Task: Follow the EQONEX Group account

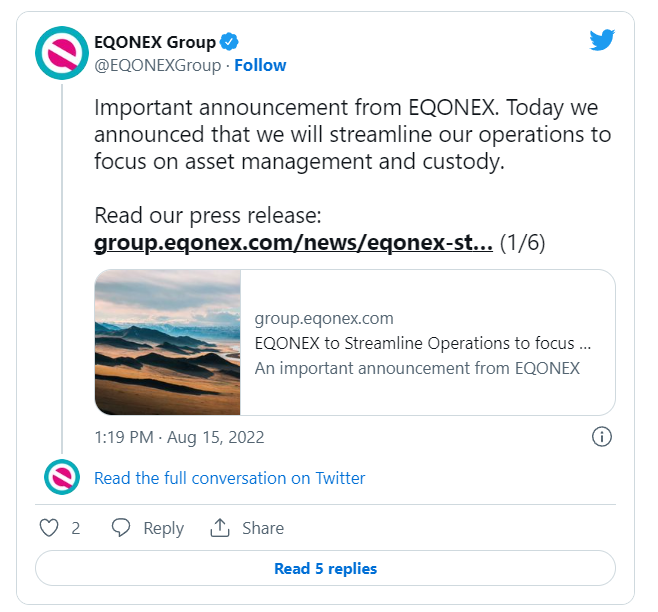Action: [260, 65]
